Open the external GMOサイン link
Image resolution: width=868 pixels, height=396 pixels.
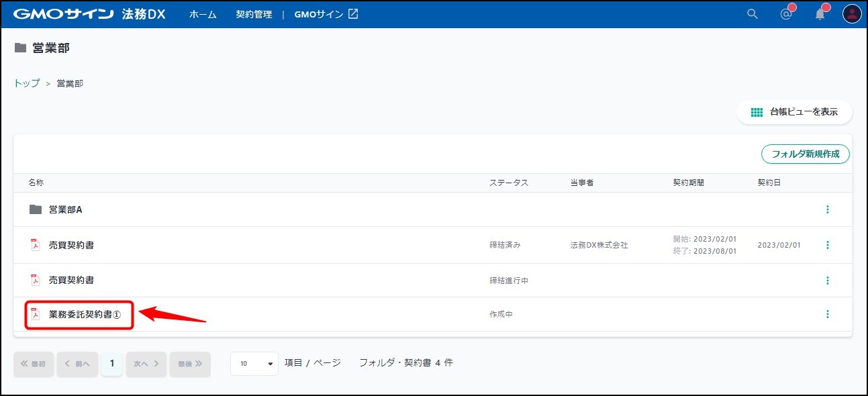[326, 14]
